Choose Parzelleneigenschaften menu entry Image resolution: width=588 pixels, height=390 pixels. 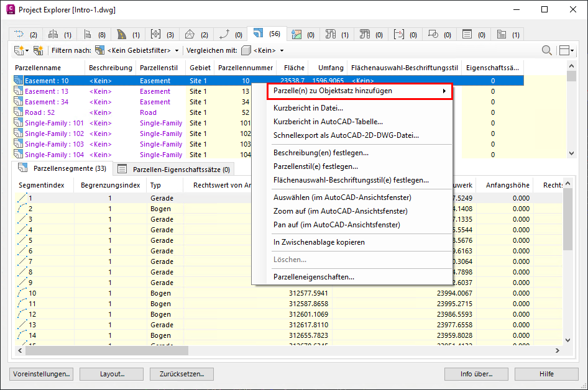(313, 277)
